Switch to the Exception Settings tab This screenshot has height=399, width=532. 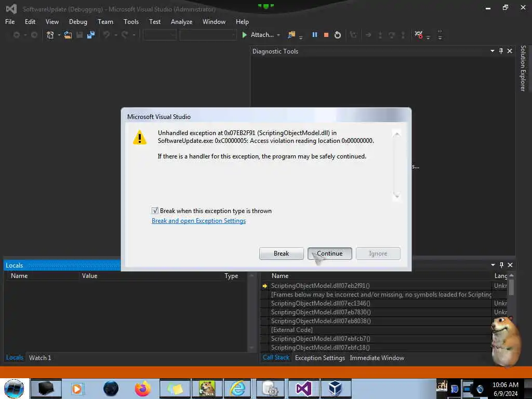[320, 357]
